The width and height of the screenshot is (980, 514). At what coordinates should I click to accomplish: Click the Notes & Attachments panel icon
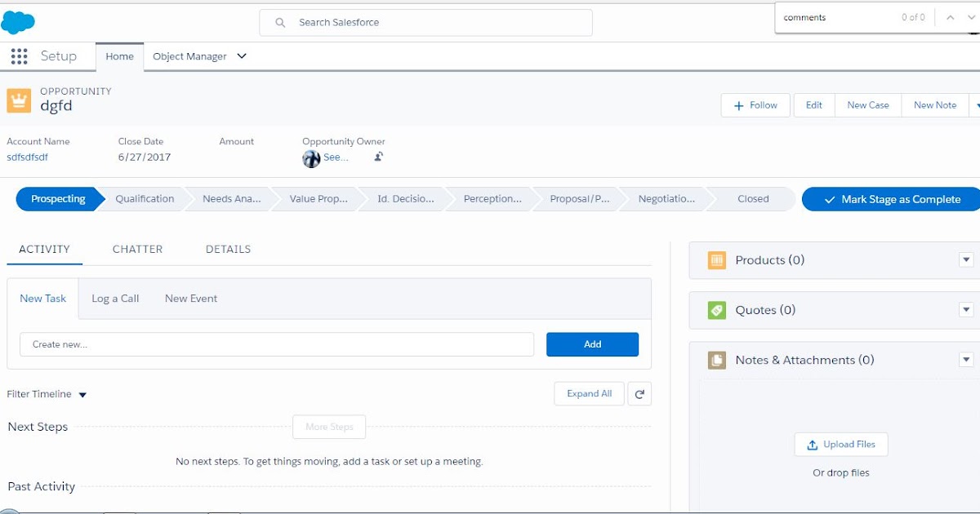coord(716,359)
